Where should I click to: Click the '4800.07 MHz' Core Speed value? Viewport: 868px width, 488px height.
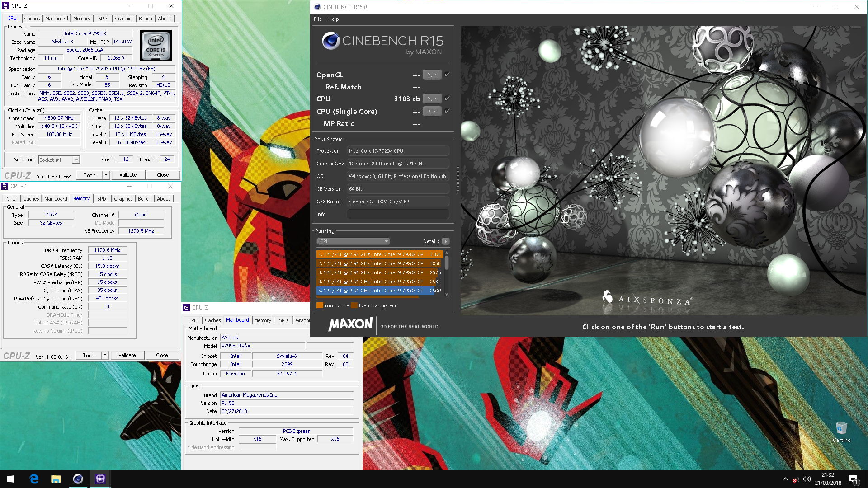coord(59,118)
